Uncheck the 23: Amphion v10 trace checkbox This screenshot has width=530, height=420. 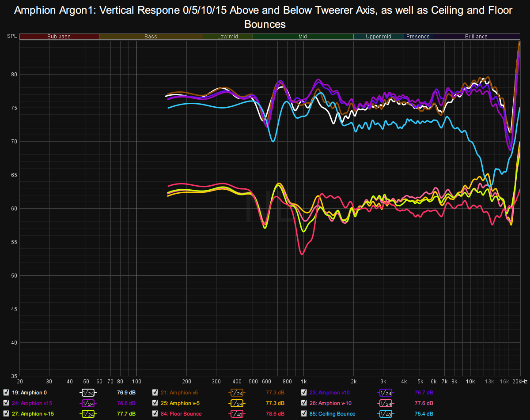tap(304, 392)
